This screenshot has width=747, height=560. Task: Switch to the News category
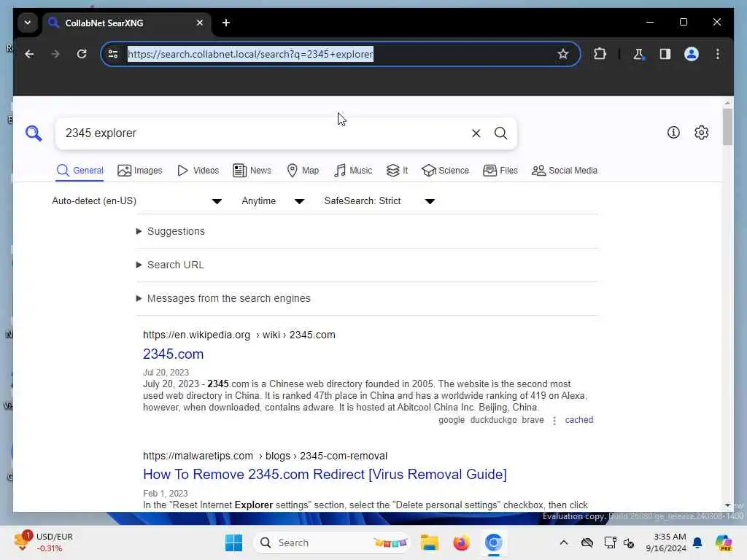point(252,171)
